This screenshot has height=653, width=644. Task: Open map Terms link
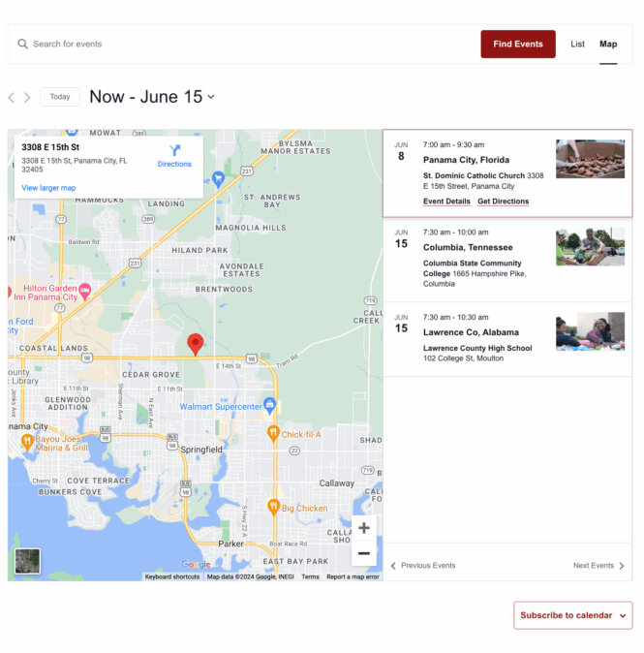[x=310, y=576]
